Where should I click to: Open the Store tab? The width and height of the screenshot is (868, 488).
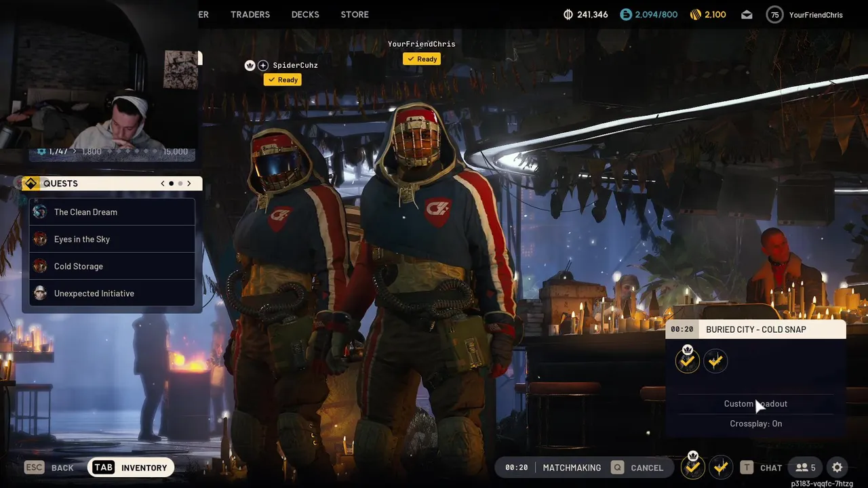355,14
